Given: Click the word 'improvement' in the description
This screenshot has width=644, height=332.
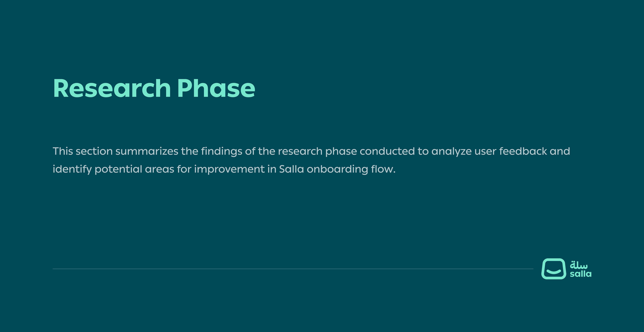Looking at the screenshot, I should coord(229,169).
